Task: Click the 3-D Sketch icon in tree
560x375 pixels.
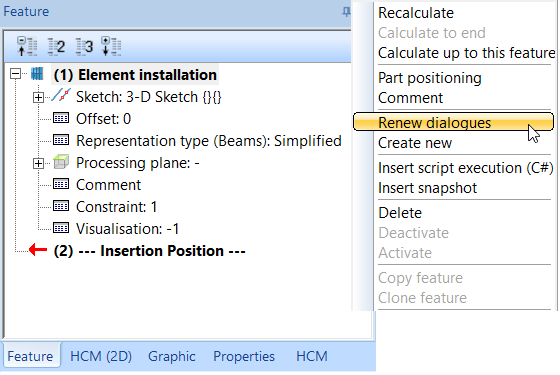Action: click(61, 96)
